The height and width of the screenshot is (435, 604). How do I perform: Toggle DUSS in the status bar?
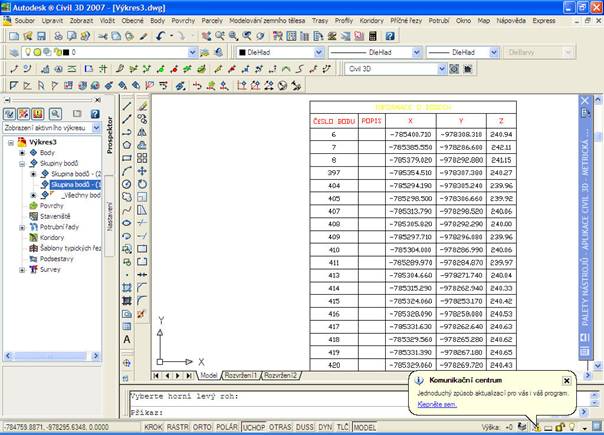(x=305, y=427)
